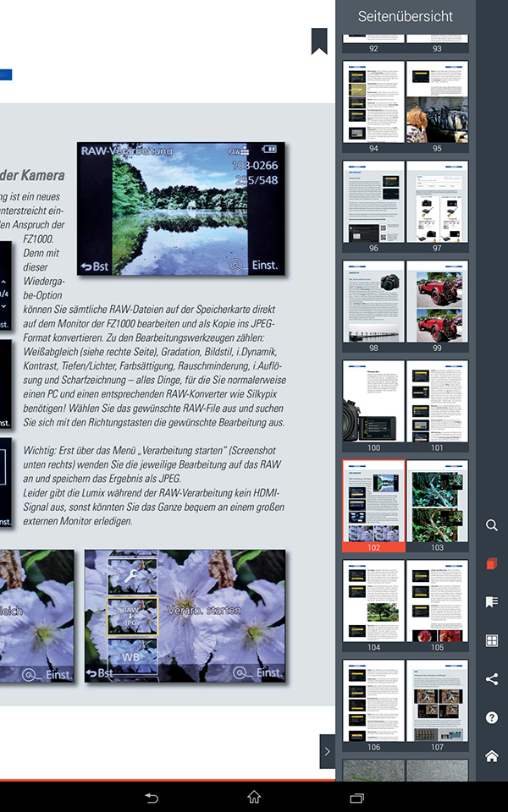The image size is (508, 812).
Task: Open page 106 thumbnail
Action: pos(373,705)
